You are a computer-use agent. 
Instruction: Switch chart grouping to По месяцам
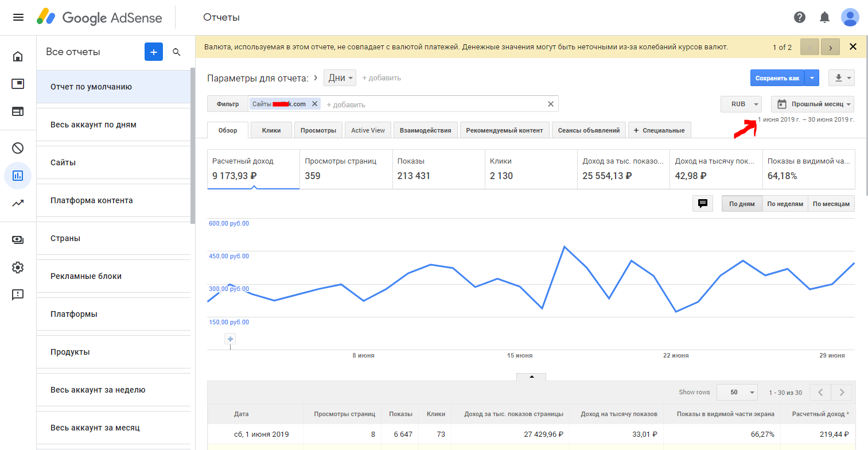[x=831, y=204]
